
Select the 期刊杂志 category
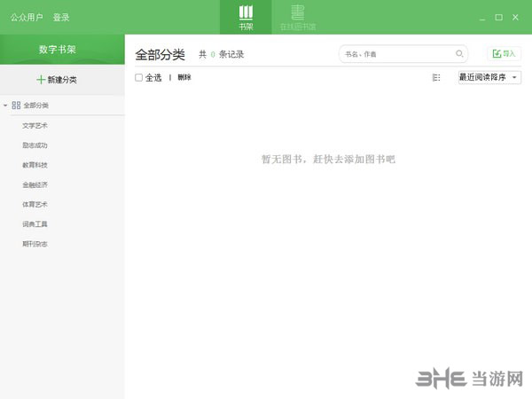point(35,244)
